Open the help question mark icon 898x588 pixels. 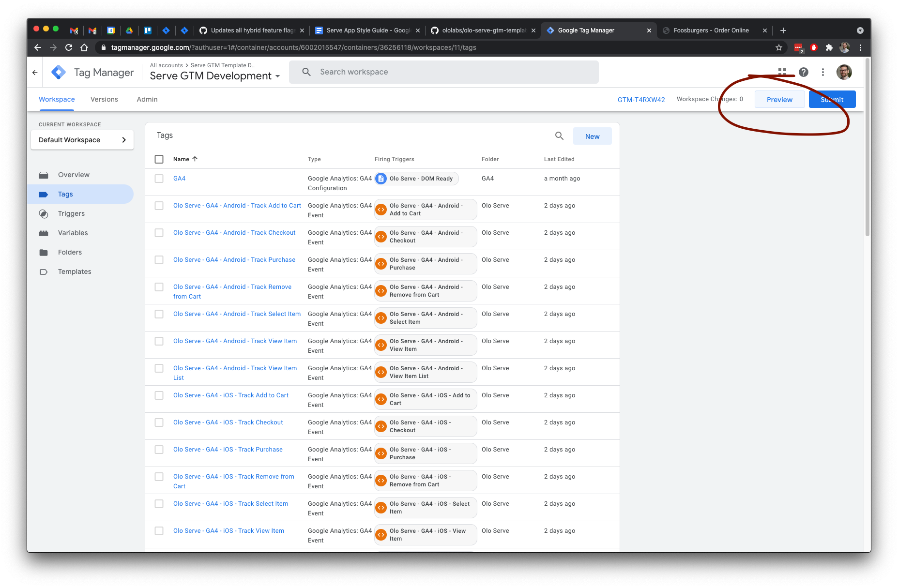[x=804, y=72]
